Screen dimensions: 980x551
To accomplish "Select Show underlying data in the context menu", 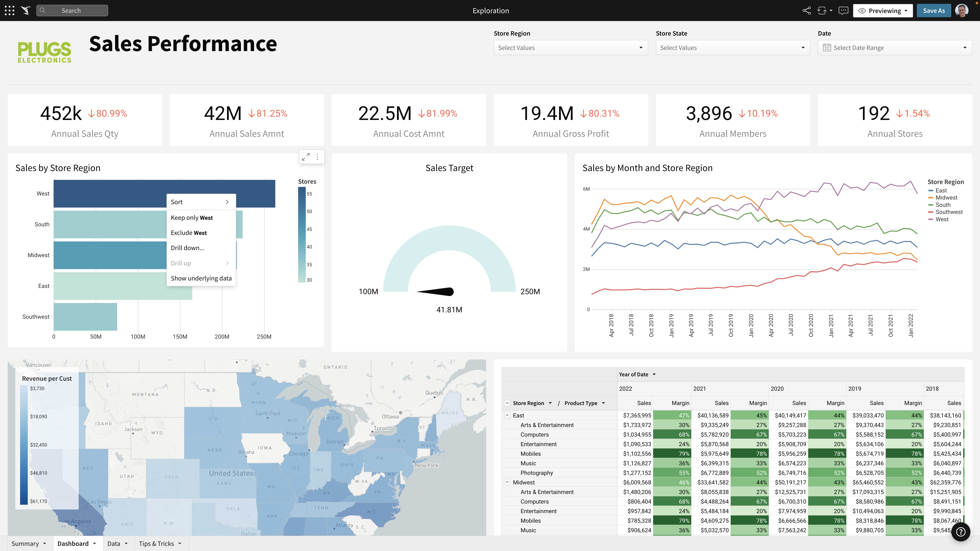I will click(x=201, y=278).
